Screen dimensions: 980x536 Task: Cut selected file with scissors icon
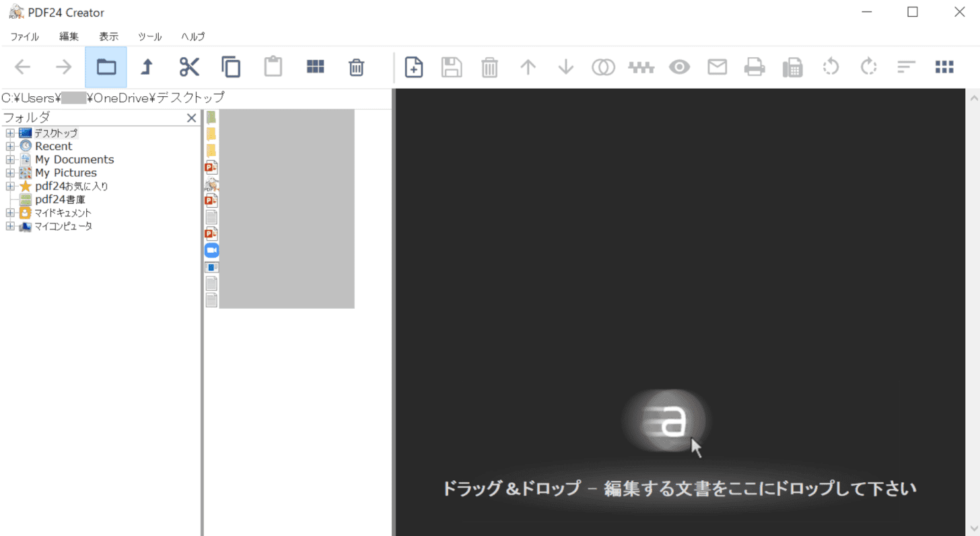(189, 67)
